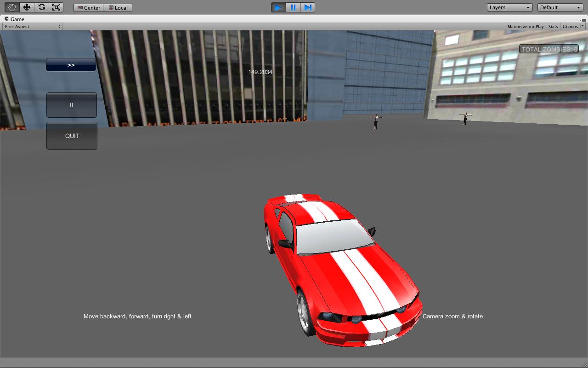Toggle the Center pivot mode
This screenshot has height=368, width=588.
(x=88, y=8)
